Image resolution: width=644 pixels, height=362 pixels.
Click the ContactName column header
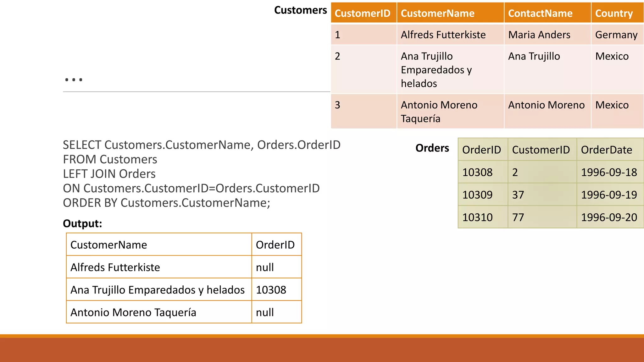pyautogui.click(x=540, y=14)
